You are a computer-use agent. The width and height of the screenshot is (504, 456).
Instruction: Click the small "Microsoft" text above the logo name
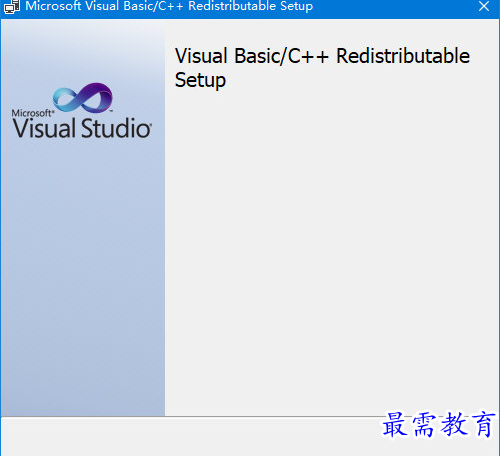click(x=32, y=113)
